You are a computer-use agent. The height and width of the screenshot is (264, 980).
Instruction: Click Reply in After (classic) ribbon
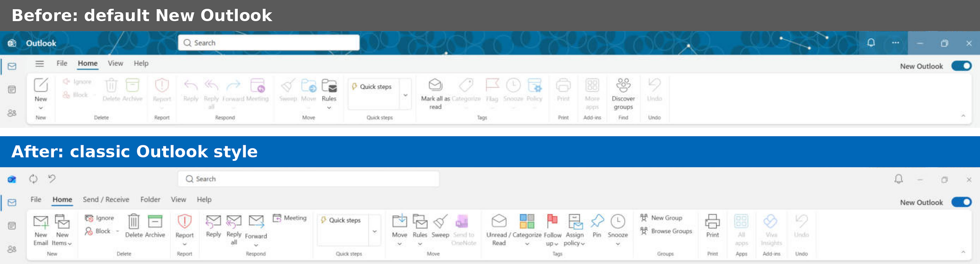tap(214, 226)
